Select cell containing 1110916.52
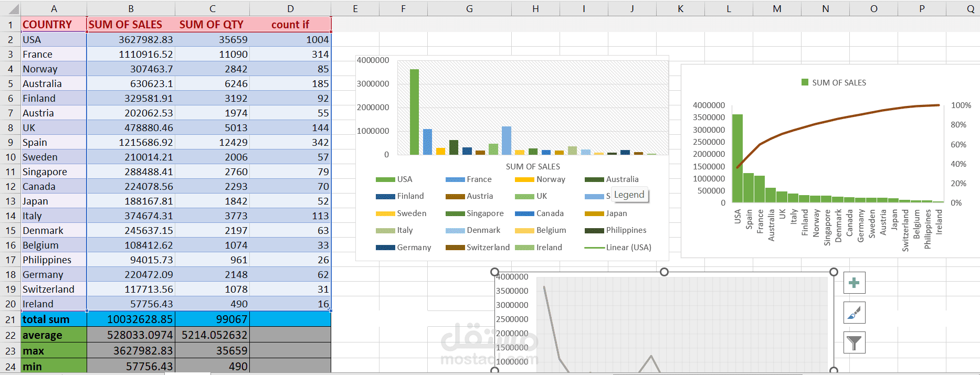 coord(131,54)
